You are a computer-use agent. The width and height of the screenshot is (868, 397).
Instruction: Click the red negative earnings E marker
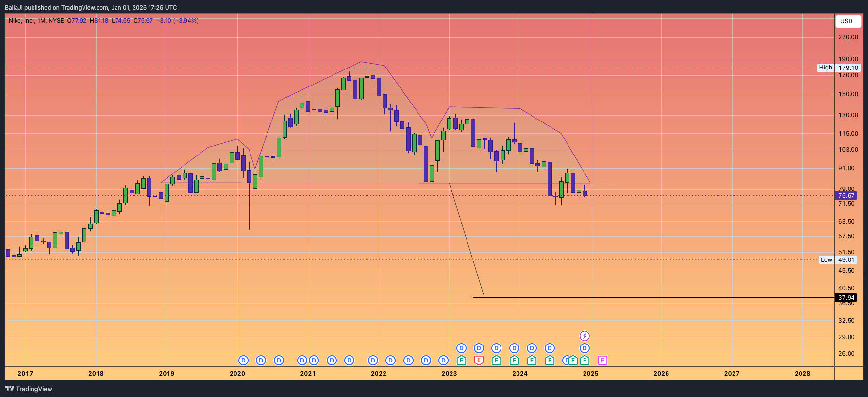click(479, 360)
